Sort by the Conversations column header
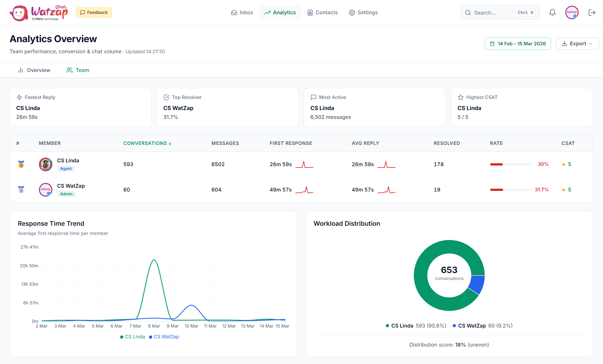 [x=147, y=143]
